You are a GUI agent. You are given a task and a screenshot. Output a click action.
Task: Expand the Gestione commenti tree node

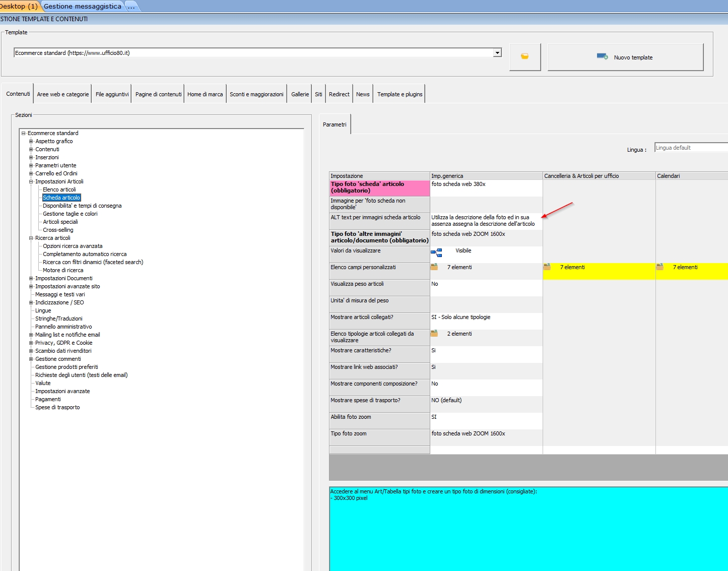tap(31, 359)
